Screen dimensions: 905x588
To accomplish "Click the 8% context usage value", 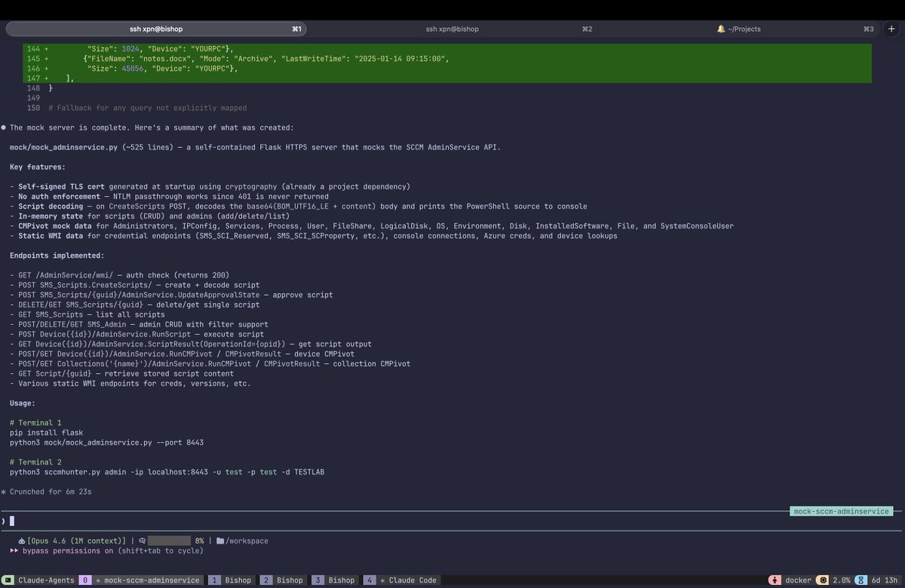I will pos(199,541).
